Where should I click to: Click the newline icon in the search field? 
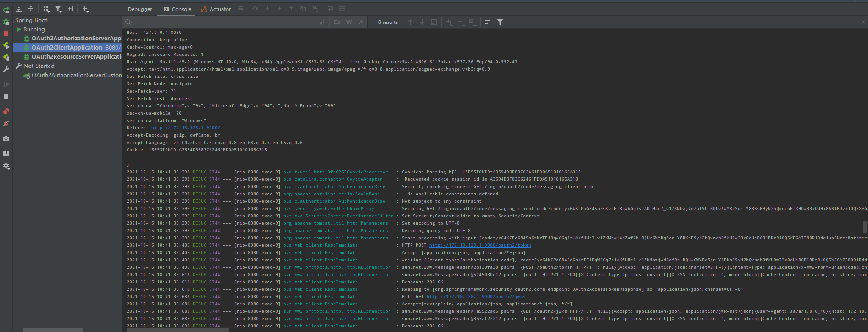(322, 22)
